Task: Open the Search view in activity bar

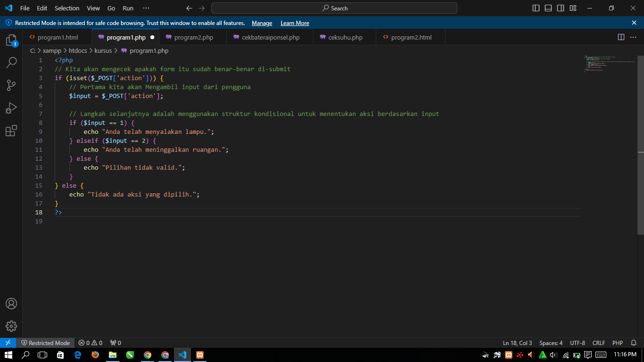Action: coord(11,63)
